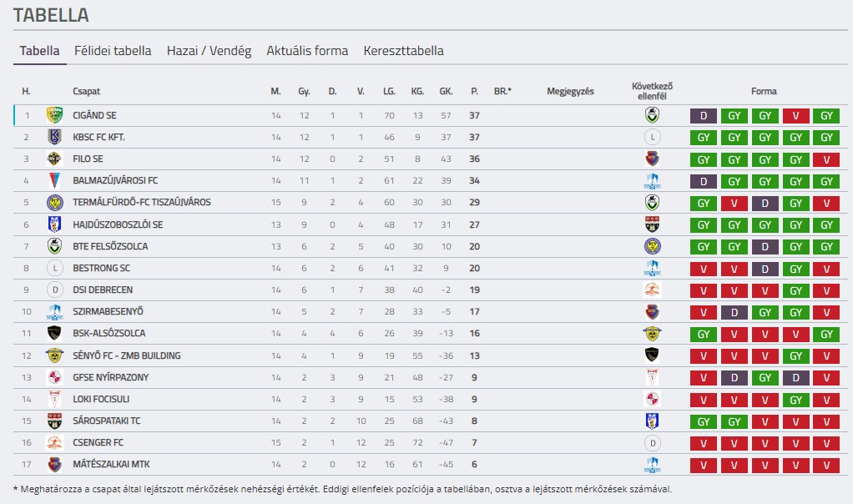
Task: Click Sényő FC team badge icon
Action: pyautogui.click(x=54, y=355)
